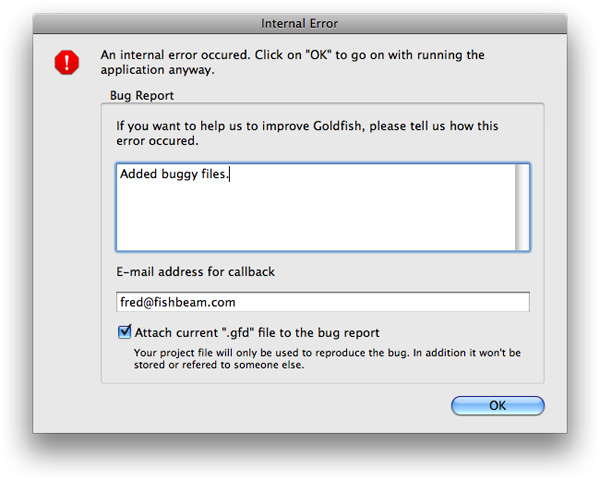Click the "Bug Report" group label
The height and width of the screenshot is (480, 600).
(x=142, y=95)
